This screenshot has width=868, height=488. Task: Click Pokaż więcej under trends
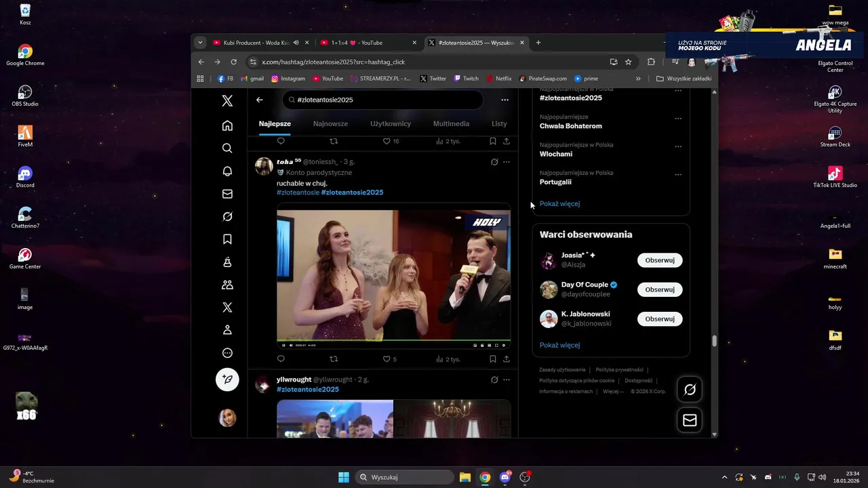(x=559, y=204)
